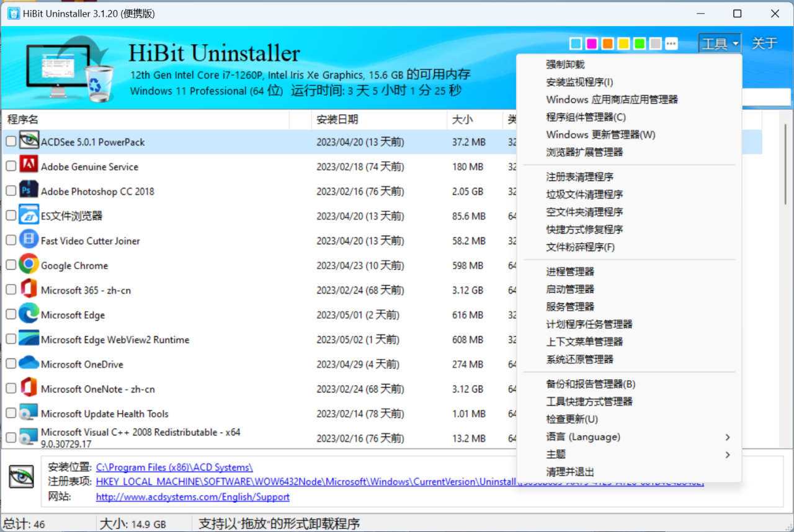Click the Google Chrome program icon
The height and width of the screenshot is (532, 794).
[29, 265]
